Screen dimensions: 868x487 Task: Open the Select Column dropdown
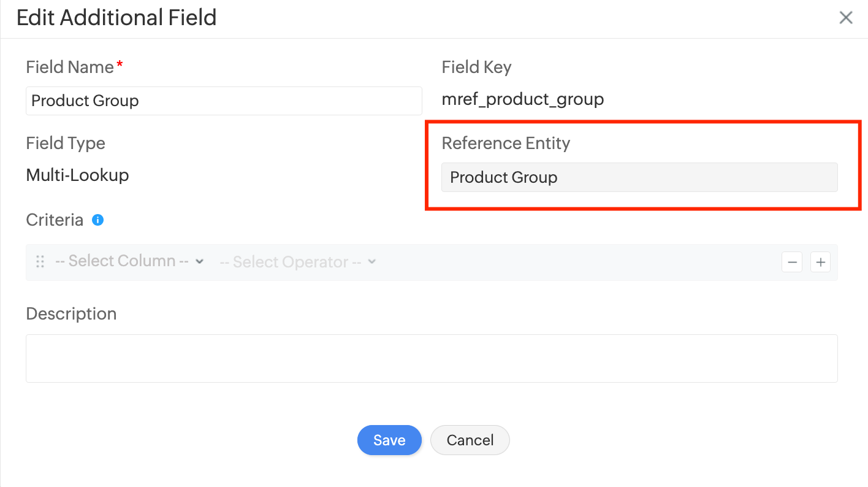[x=129, y=261]
